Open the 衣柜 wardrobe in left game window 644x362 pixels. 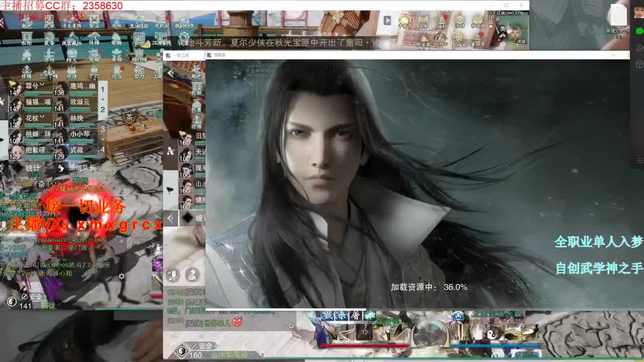click(x=27, y=39)
